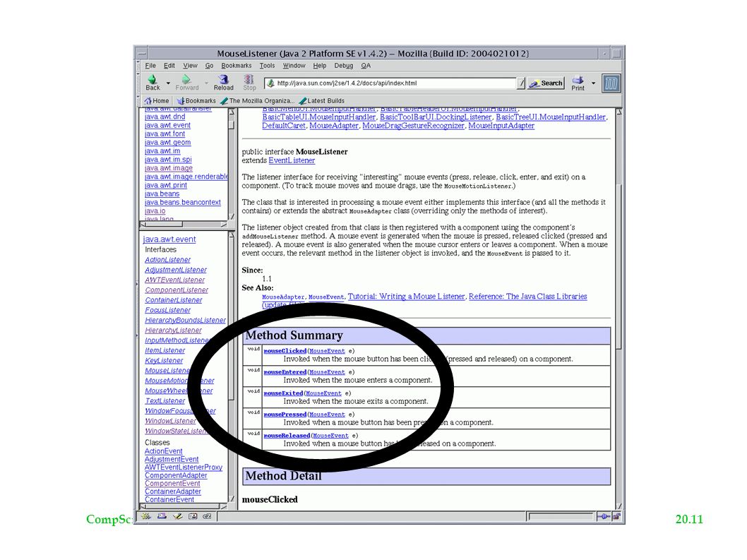The width and height of the screenshot is (747, 560).
Task: Open the ActionListener interface link
Action: [168, 260]
